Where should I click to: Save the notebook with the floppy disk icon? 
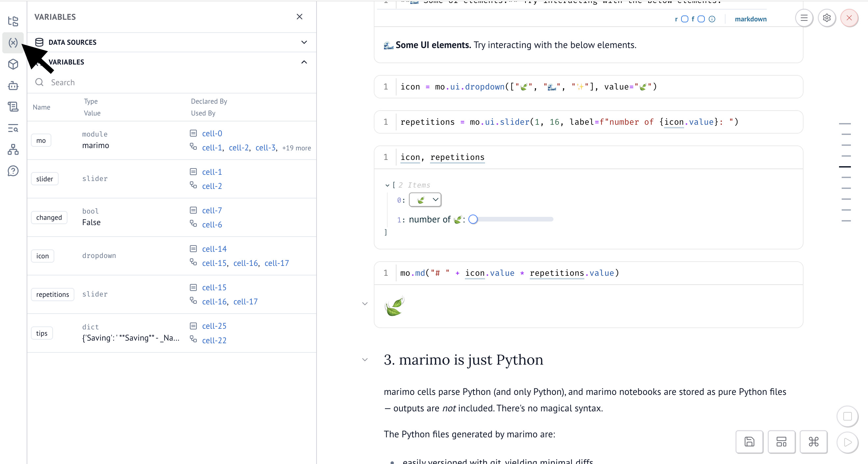750,442
